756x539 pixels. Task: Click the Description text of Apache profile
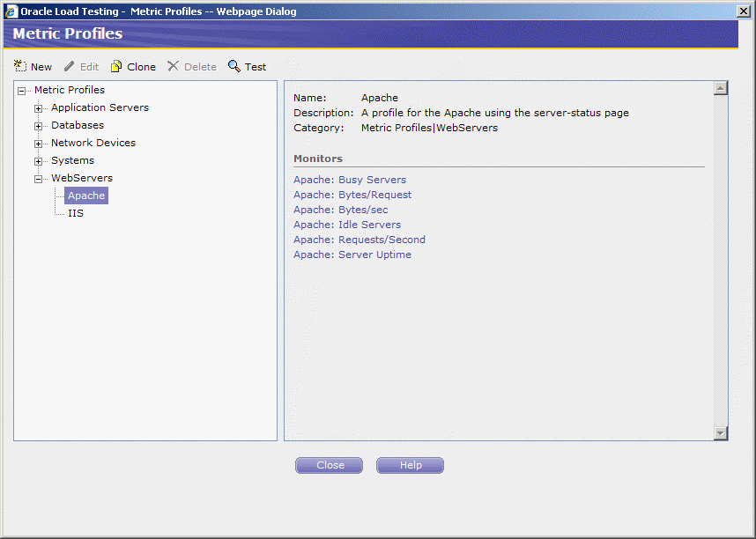(x=494, y=113)
